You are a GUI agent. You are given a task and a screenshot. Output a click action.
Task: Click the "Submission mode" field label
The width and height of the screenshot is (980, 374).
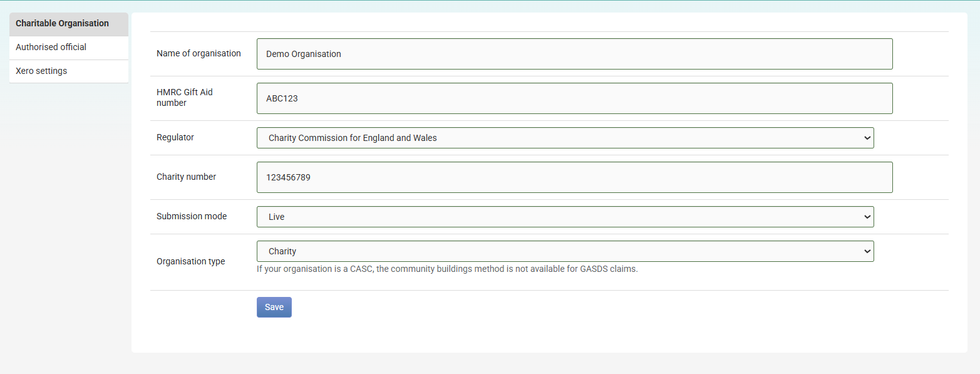[192, 216]
